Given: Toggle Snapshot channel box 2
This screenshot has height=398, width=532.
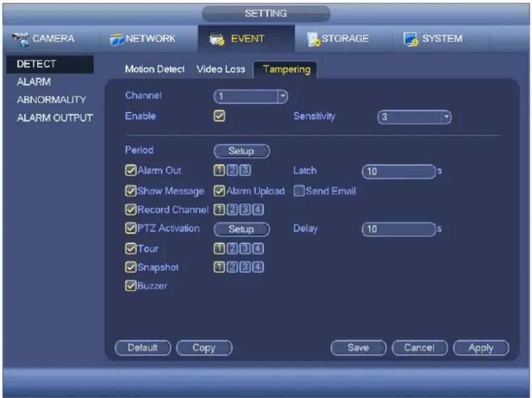Looking at the screenshot, I should pos(232,267).
